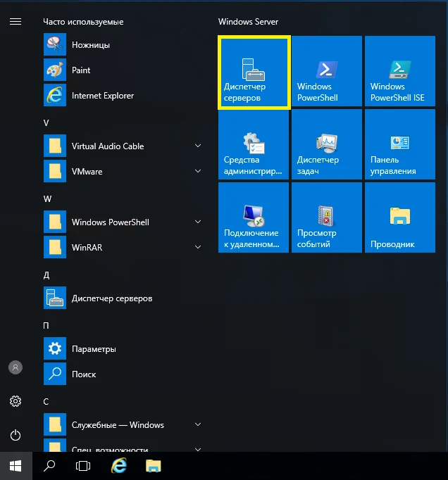Open Диспетчер серверов in the apps list
The image size is (448, 480).
coord(123,298)
